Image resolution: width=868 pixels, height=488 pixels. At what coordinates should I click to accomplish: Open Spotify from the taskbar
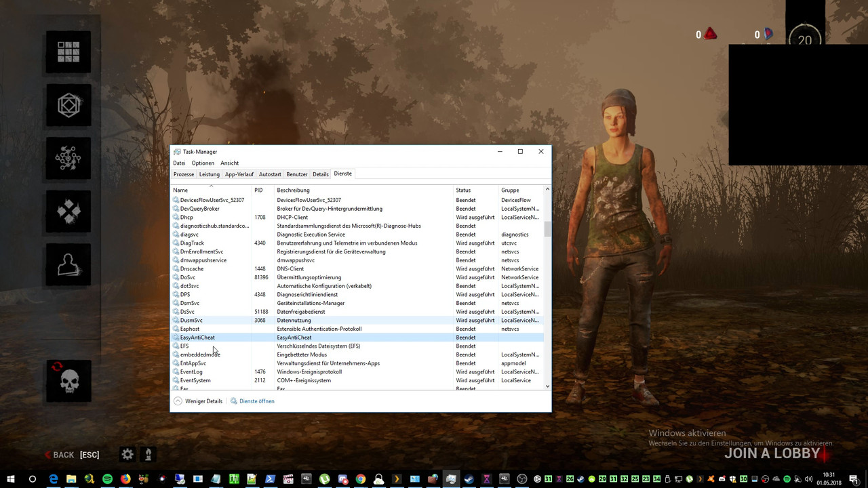pyautogui.click(x=107, y=479)
